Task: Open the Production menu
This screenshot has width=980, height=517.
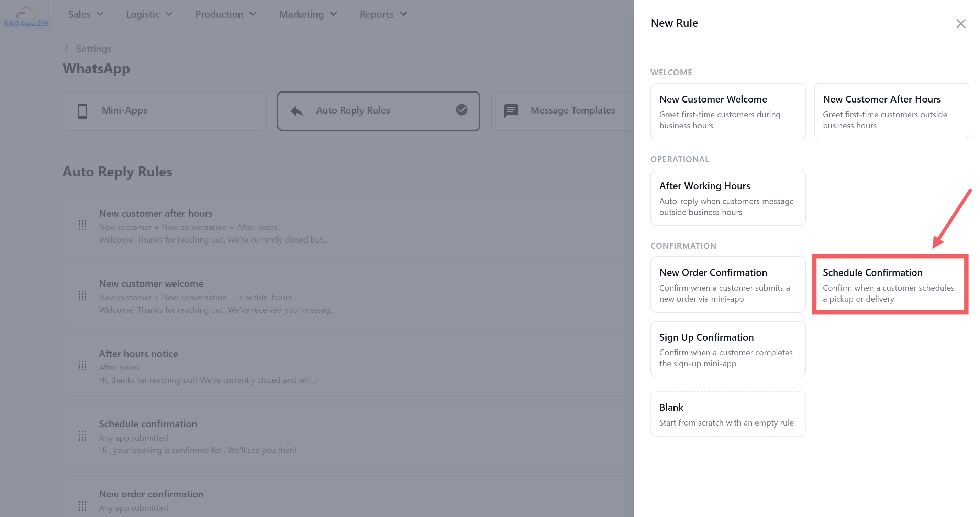Action: click(226, 14)
